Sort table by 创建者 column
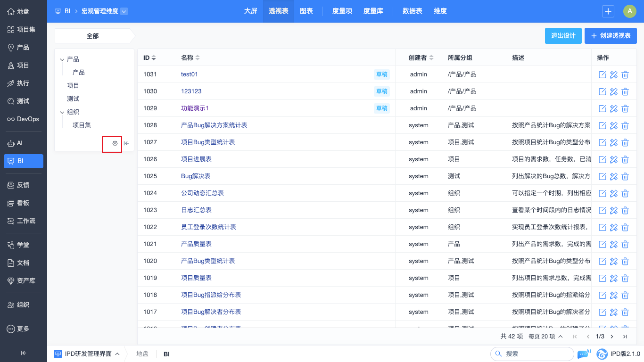Viewport: 644px width, 362px height. pos(431,58)
